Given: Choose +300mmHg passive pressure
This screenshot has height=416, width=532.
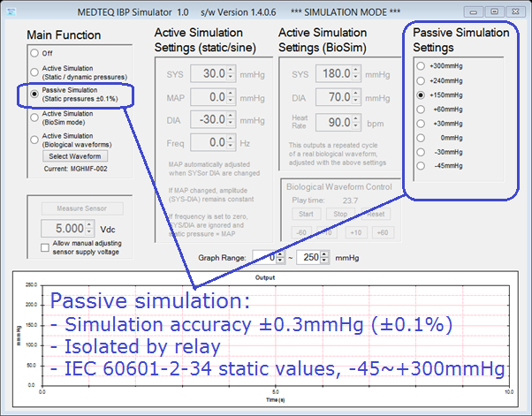Looking at the screenshot, I should coord(421,66).
